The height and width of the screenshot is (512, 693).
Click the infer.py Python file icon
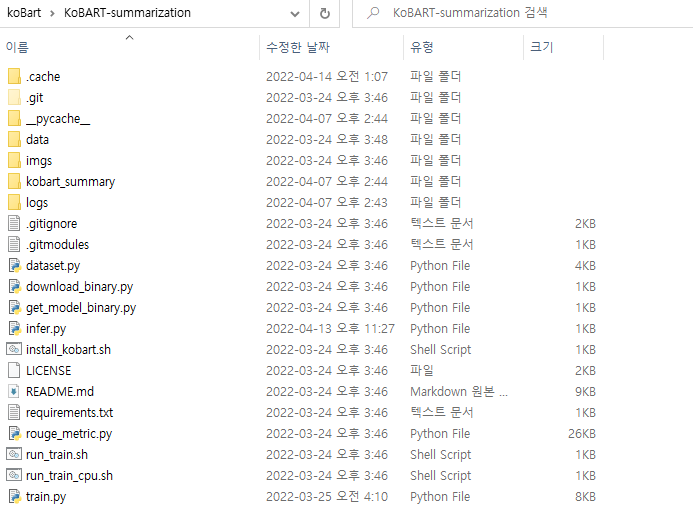pyautogui.click(x=15, y=329)
